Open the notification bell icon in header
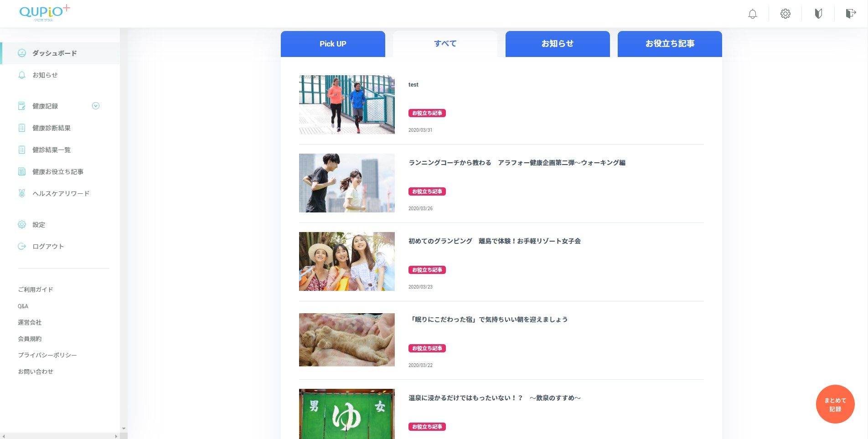868x439 pixels. (x=752, y=13)
